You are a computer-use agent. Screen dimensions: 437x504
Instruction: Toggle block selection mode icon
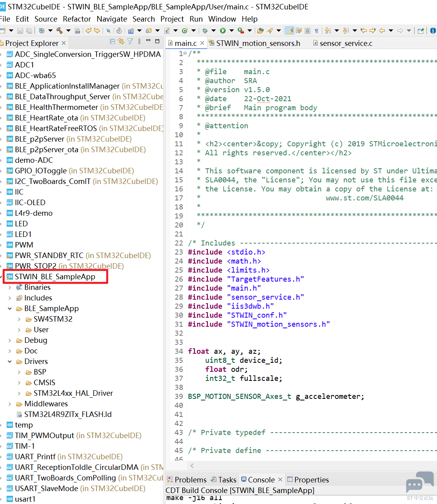click(308, 30)
